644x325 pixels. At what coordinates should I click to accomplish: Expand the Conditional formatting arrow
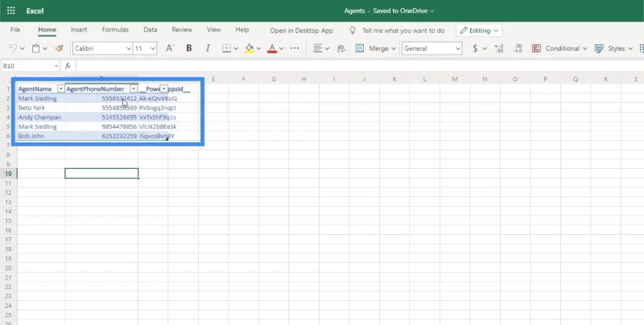[584, 48]
